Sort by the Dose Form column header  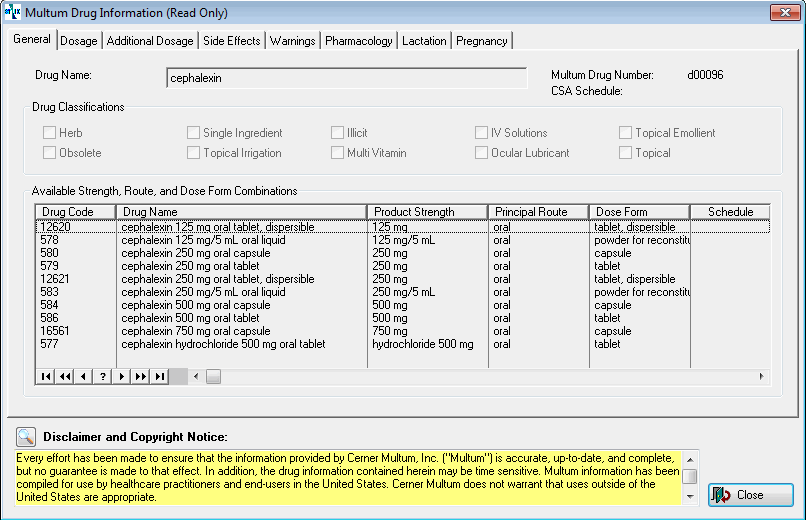(x=639, y=212)
